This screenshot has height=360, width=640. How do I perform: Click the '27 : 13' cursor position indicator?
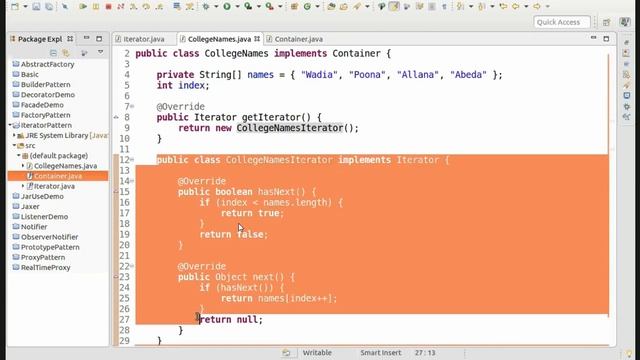pos(425,353)
